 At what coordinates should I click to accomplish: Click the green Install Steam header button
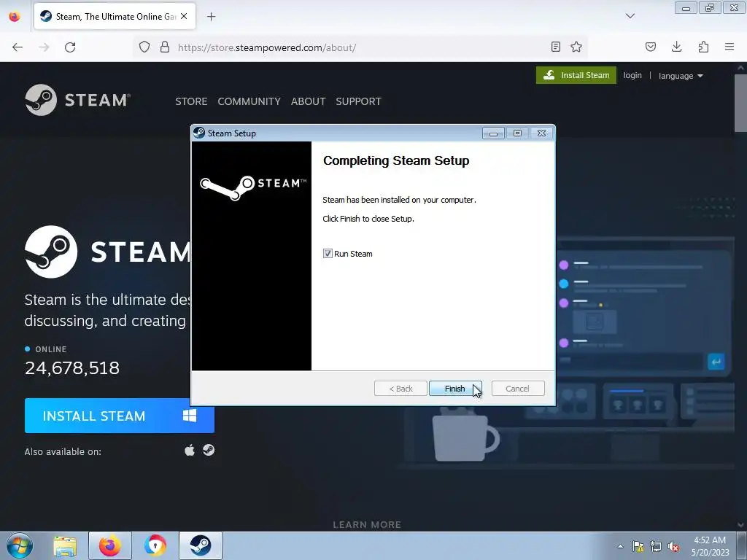(576, 75)
